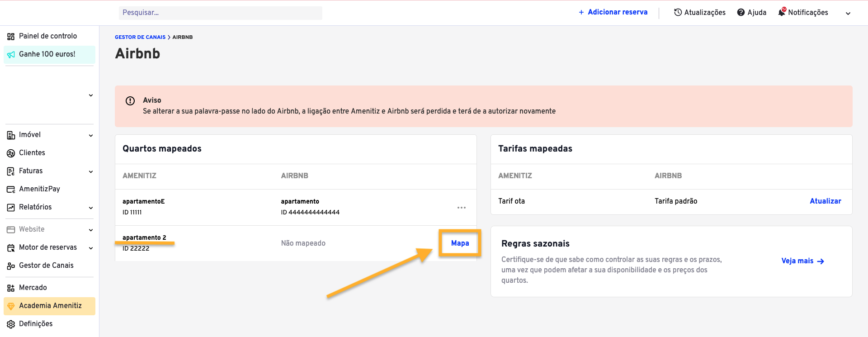Click AIRBNB breadcrumb text

click(183, 37)
